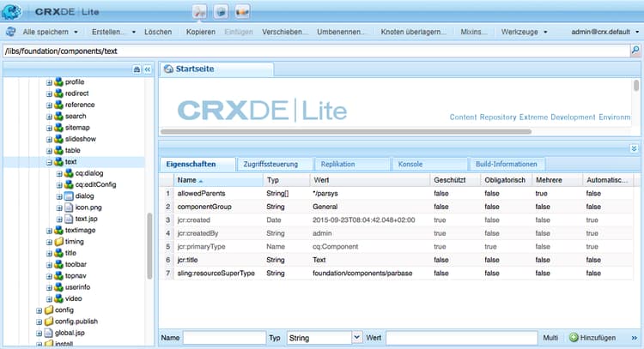Expand the textimage tree node
The height and width of the screenshot is (349, 644).
[x=49, y=231]
